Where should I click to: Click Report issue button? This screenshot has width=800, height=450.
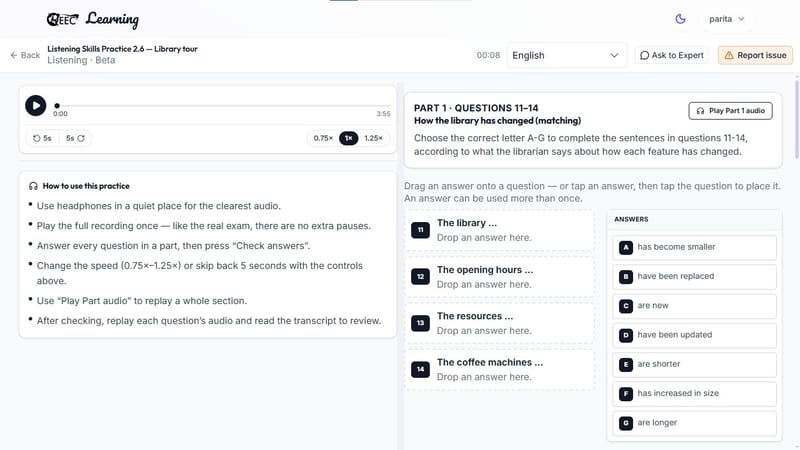[x=755, y=55]
